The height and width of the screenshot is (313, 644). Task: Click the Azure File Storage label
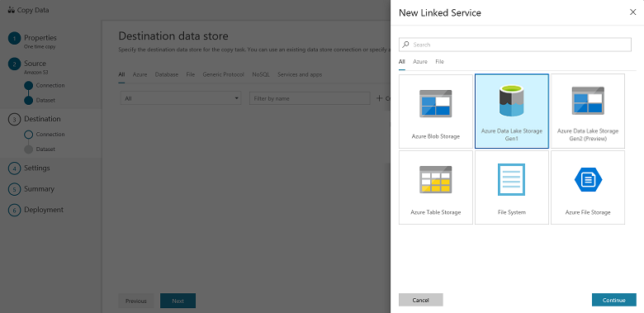588,212
